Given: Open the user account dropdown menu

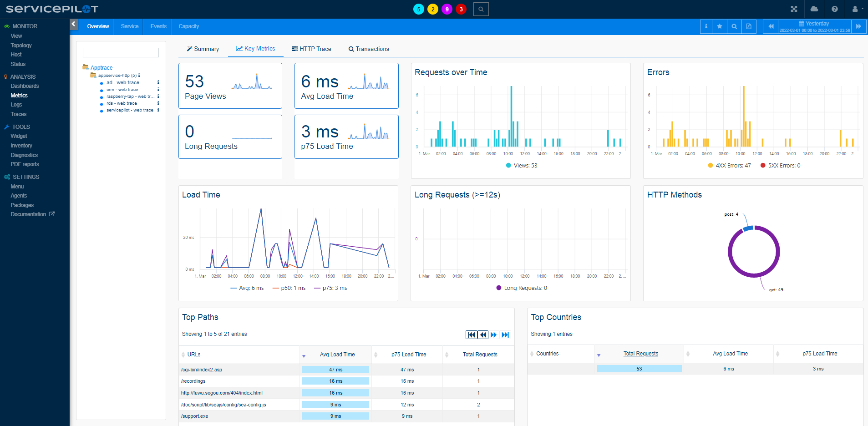Looking at the screenshot, I should point(857,9).
